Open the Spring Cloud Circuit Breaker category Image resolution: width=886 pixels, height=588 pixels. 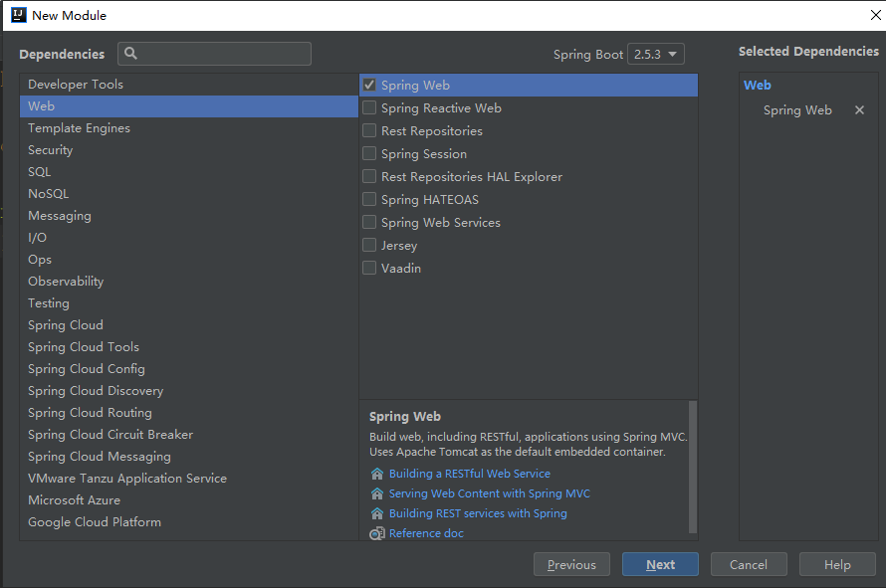(189, 435)
